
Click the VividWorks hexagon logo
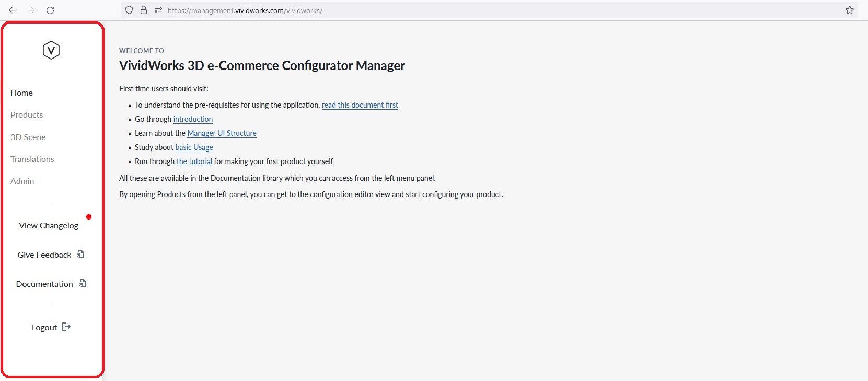click(51, 50)
